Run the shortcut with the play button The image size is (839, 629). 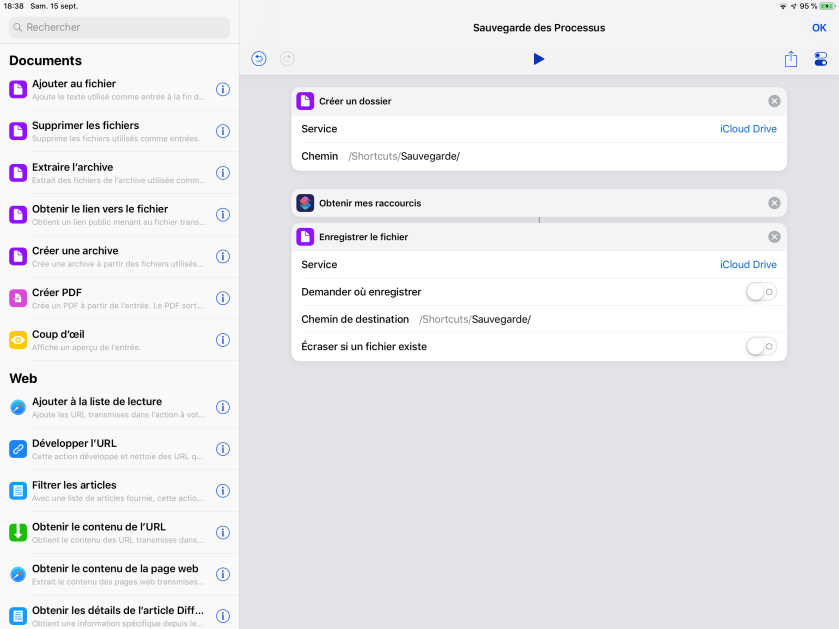coord(539,59)
